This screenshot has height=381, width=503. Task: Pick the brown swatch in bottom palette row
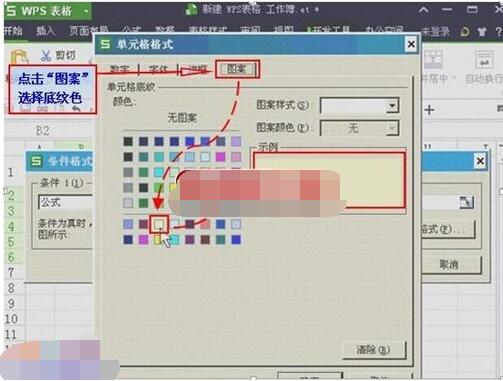(x=205, y=239)
